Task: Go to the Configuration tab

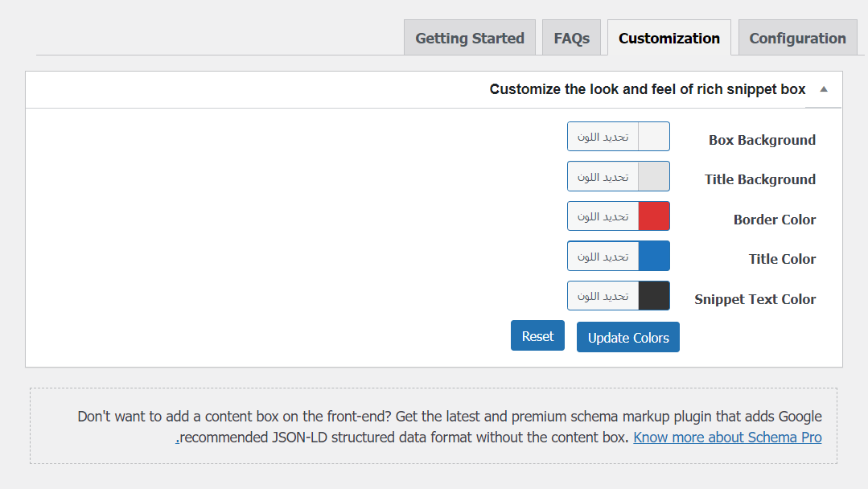Action: coord(797,38)
